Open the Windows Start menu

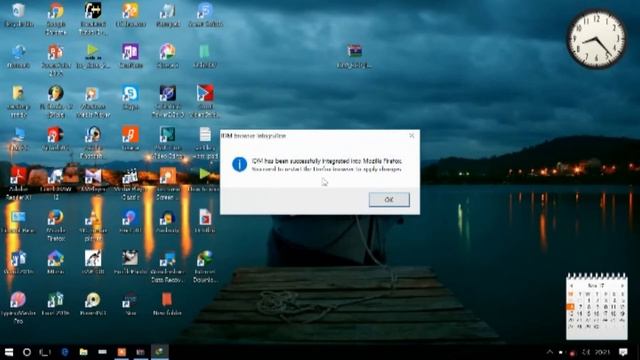(9, 352)
